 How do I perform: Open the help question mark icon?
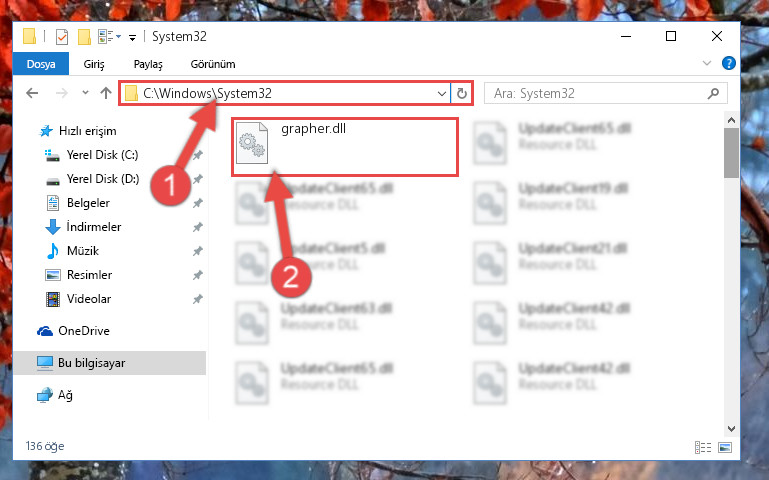[x=728, y=63]
